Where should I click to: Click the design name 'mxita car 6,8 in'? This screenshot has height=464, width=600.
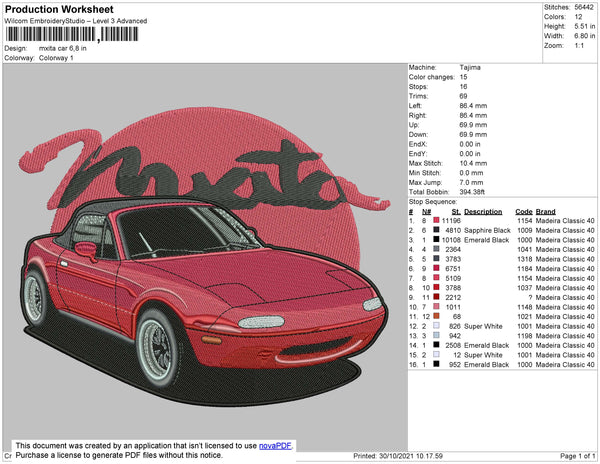click(63, 49)
